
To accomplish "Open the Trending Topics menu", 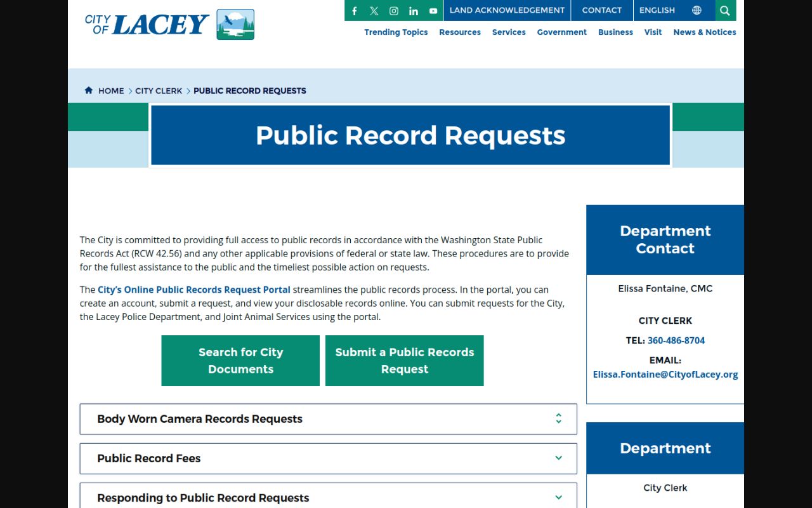I will pyautogui.click(x=396, y=32).
